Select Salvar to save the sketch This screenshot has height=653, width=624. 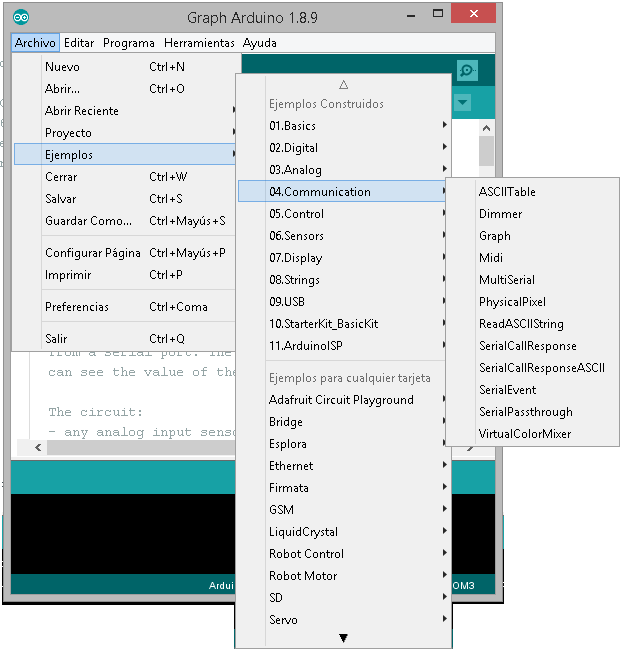coord(125,199)
